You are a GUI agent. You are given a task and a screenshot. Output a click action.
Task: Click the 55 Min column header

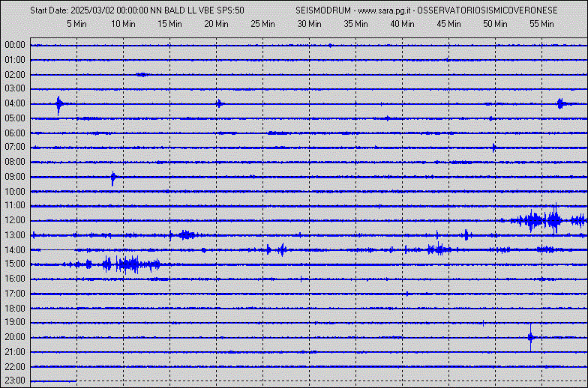coord(541,24)
